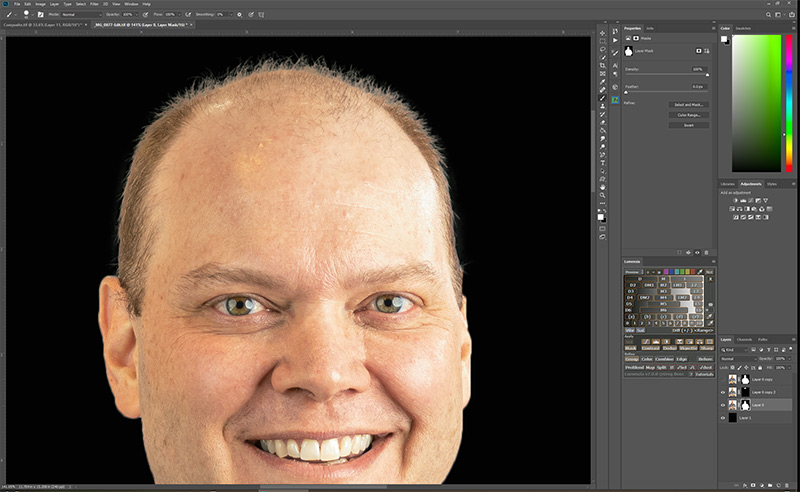Switch to the Composite.tif document tab
Viewport: 800px width, 492px height.
pyautogui.click(x=42, y=24)
